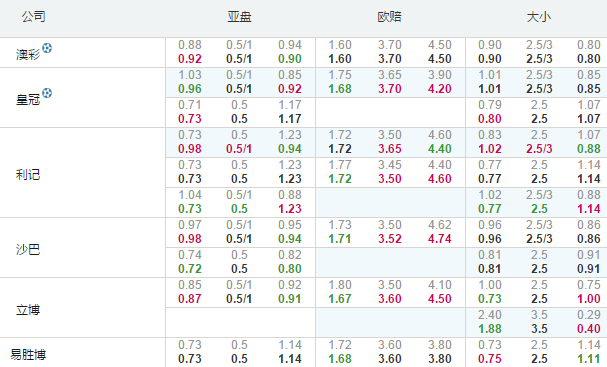This screenshot has height=367, width=607.
Task: Select the gray 1.04 value
Action: 190,195
